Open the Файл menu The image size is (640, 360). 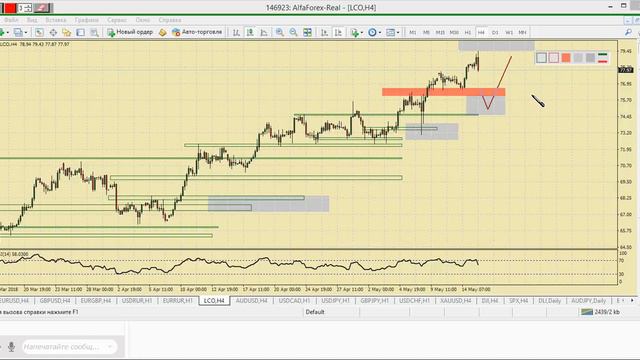click(x=11, y=20)
